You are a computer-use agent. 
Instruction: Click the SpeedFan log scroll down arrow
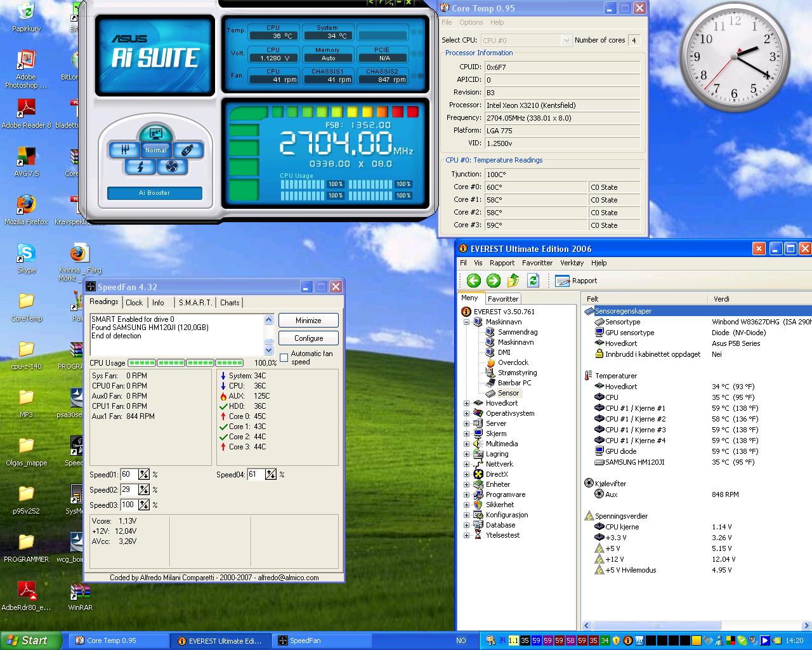click(268, 350)
